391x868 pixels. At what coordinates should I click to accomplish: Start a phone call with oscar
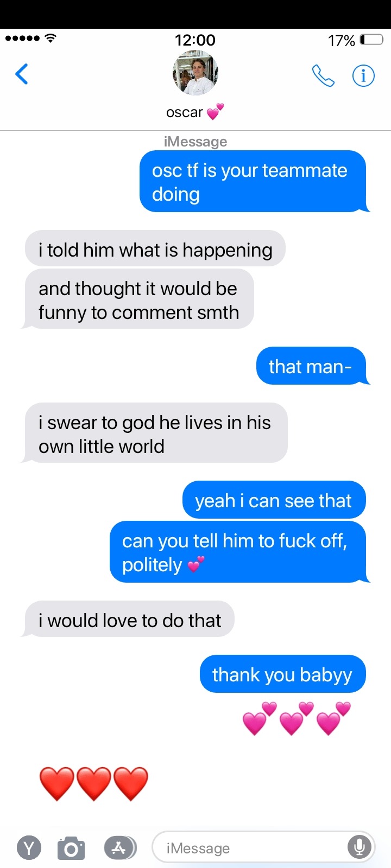323,76
